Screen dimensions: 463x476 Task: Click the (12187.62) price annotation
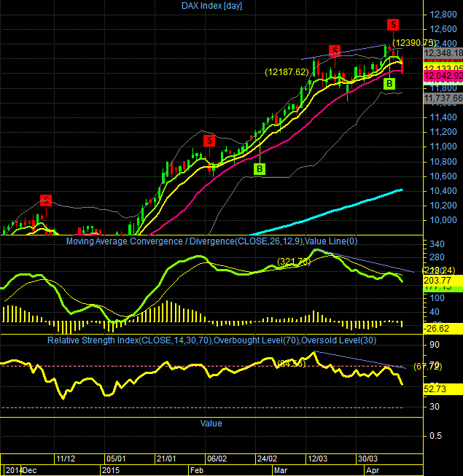click(x=287, y=72)
